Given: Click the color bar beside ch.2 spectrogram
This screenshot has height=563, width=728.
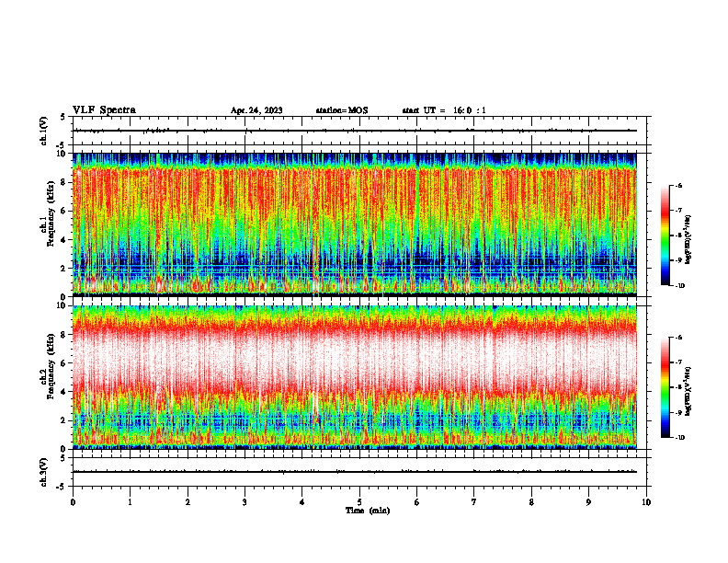Looking at the screenshot, I should point(665,387).
